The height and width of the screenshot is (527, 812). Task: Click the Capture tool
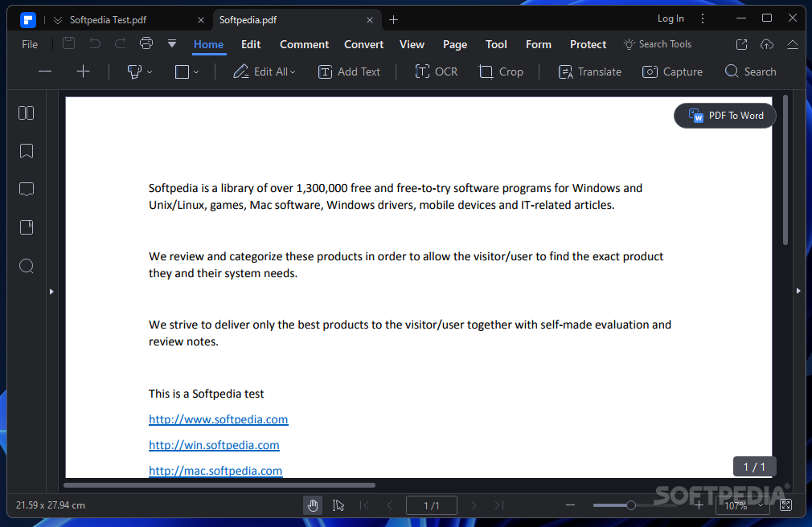pos(672,71)
